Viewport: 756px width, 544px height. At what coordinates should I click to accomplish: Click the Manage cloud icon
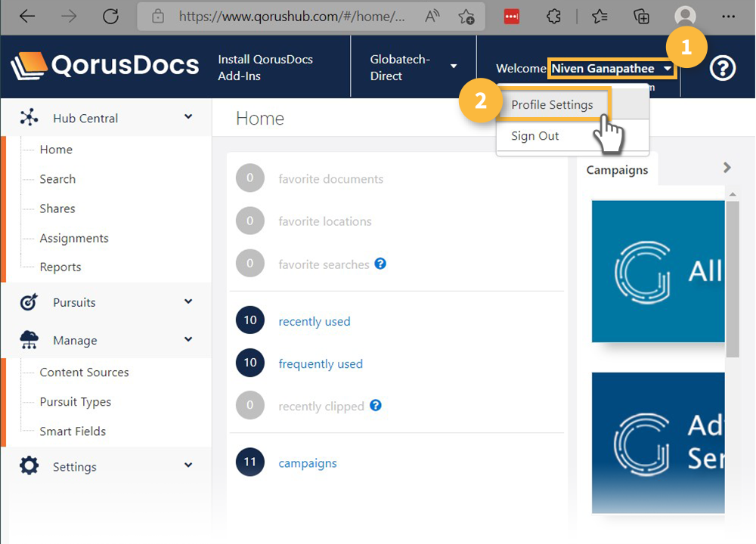pyautogui.click(x=29, y=340)
